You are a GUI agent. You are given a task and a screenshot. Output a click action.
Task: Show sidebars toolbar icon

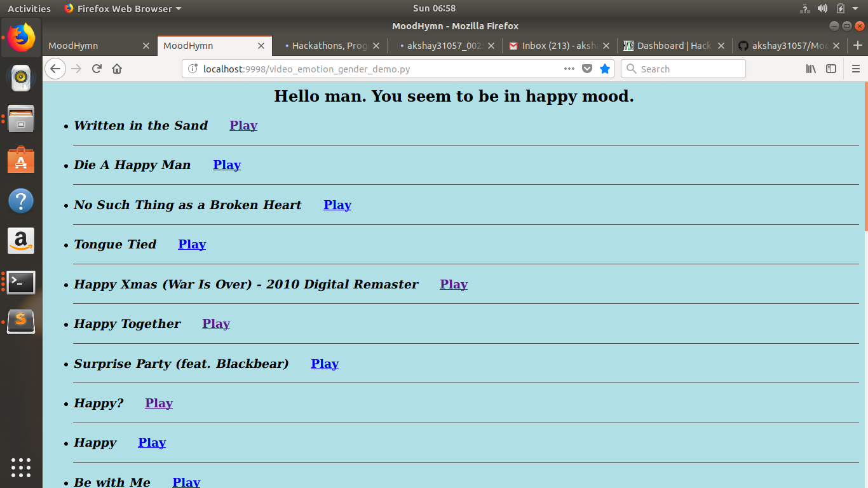pyautogui.click(x=831, y=69)
